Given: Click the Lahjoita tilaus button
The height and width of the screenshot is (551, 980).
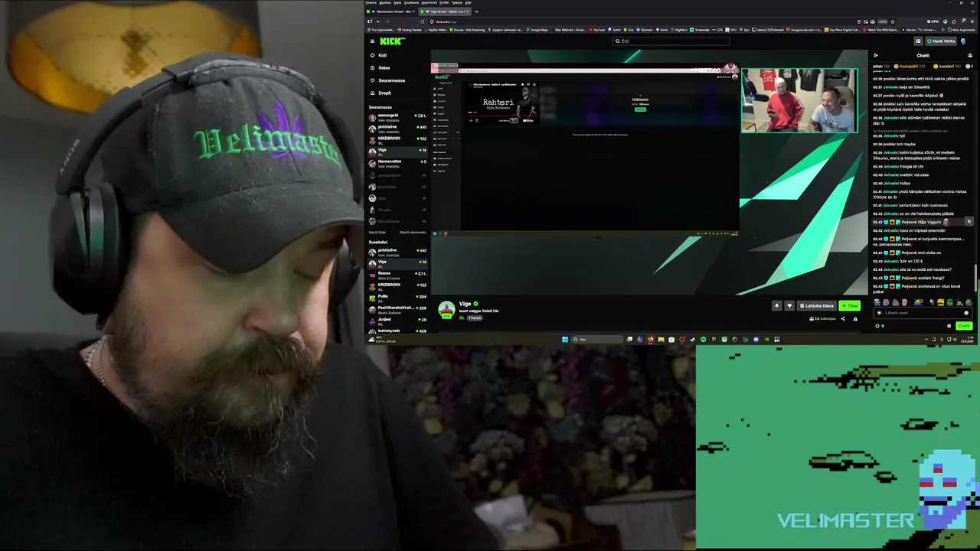Looking at the screenshot, I should click(816, 306).
